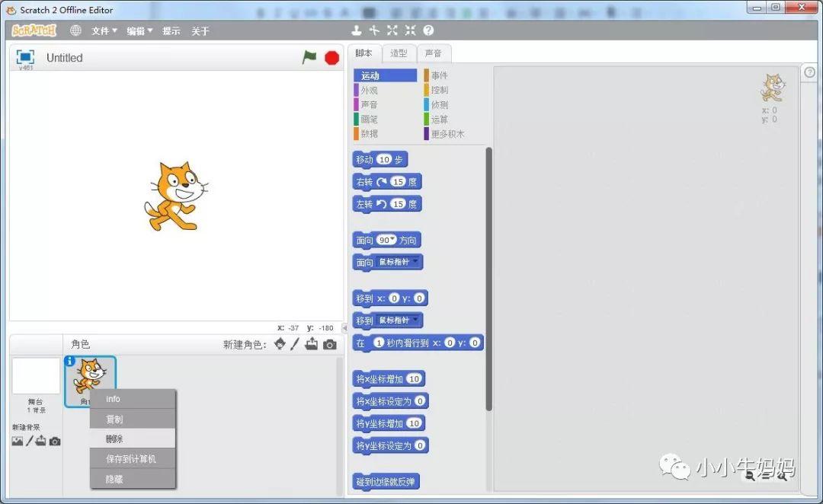
Task: Upload backdrop from file icon
Action: [41, 441]
